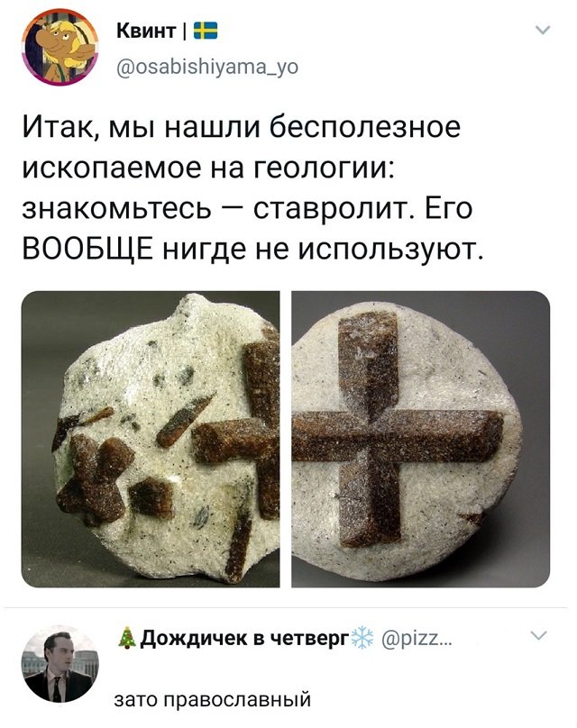577x728 pixels.
Task: Open the left staurolite rock photo
Action: [x=151, y=439]
